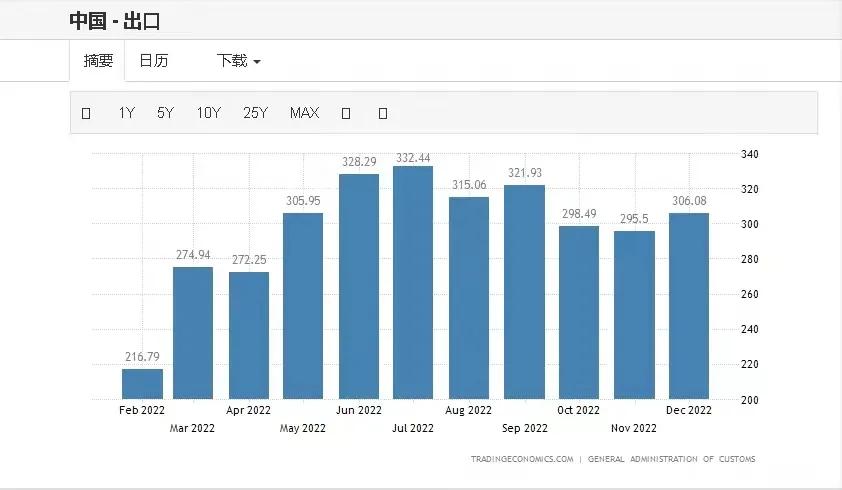Open the TRADINGECONOMICS.COM source link
The height and width of the screenshot is (490, 842).
coord(522,459)
